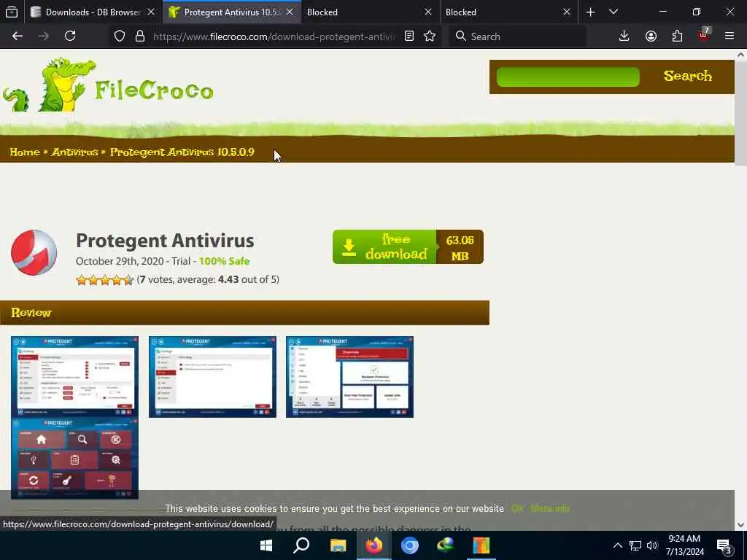Viewport: 747px width, 560px height.
Task: Open the notification center icon
Action: point(724,545)
